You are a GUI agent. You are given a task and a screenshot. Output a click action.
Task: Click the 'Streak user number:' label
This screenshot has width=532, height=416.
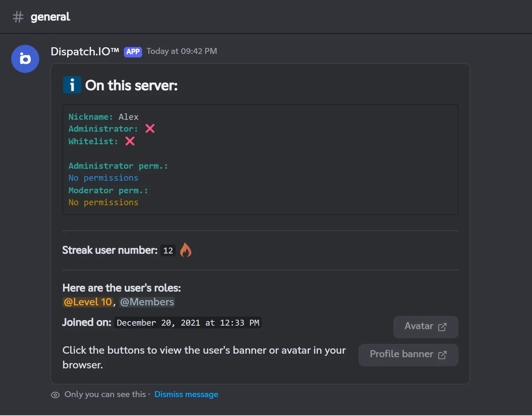click(x=110, y=250)
